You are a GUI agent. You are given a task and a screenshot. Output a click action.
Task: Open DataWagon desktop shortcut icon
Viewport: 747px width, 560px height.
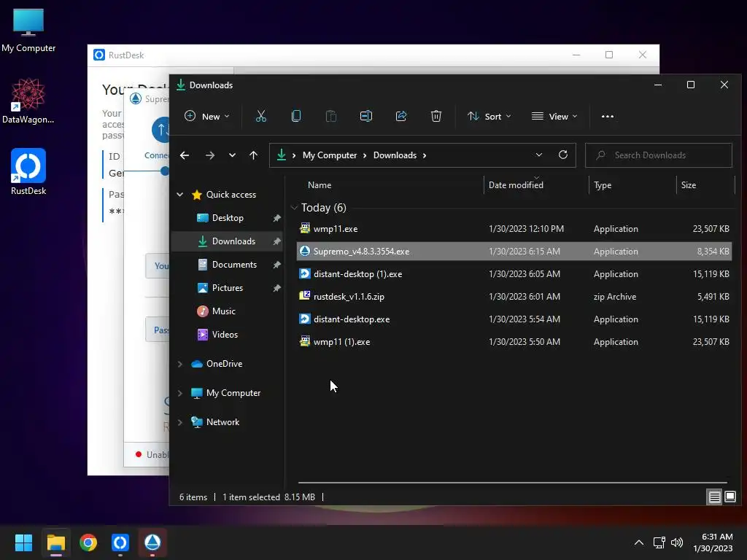coord(28,101)
